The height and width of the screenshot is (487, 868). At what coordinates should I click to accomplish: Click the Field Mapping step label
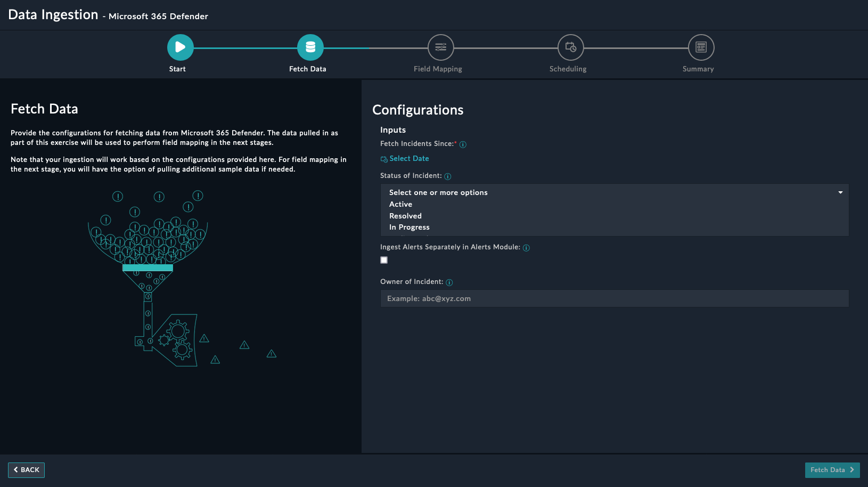click(x=438, y=69)
